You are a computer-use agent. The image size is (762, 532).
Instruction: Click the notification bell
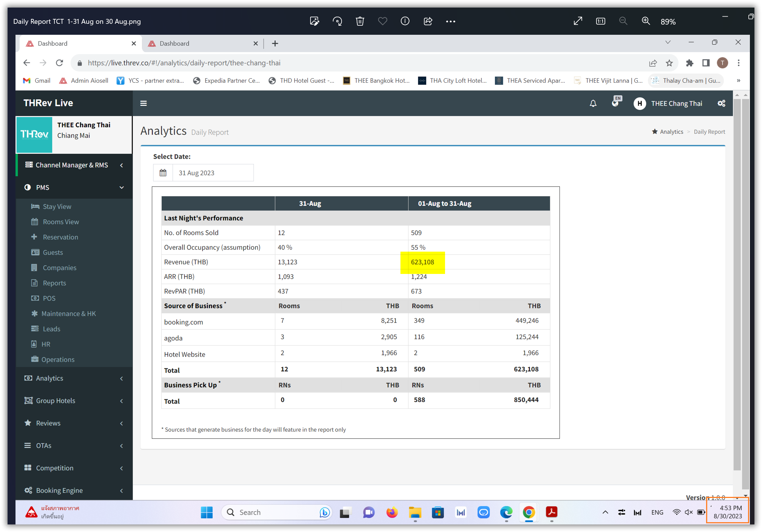[593, 103]
